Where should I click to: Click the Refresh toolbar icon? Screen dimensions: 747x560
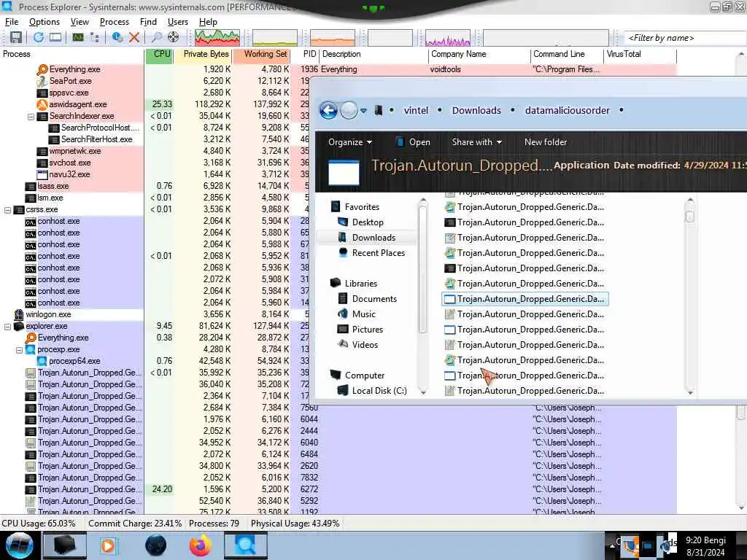(39, 38)
